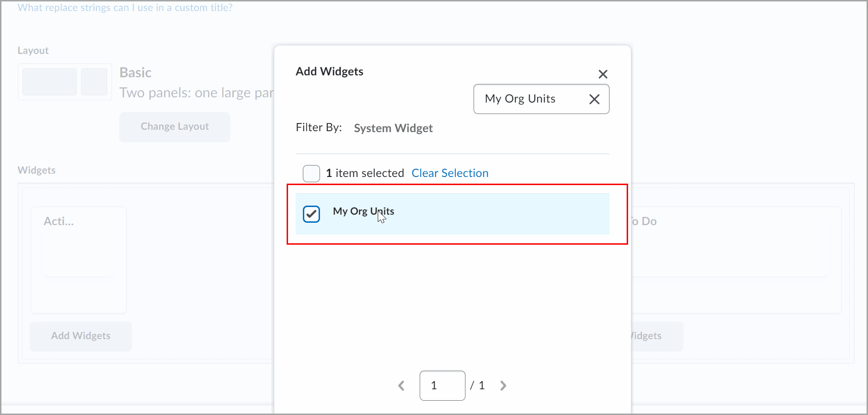Re-check the checkbox on the highlighted widget row
The width and height of the screenshot is (868, 415).
[311, 214]
